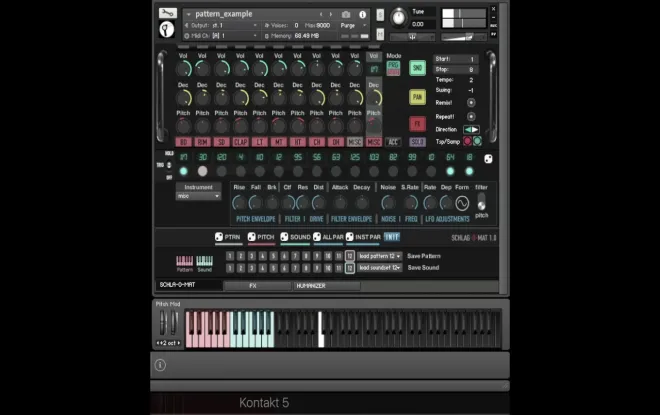This screenshot has width=660, height=415.
Task: Click the white key on virtual keyboard
Action: (321, 330)
